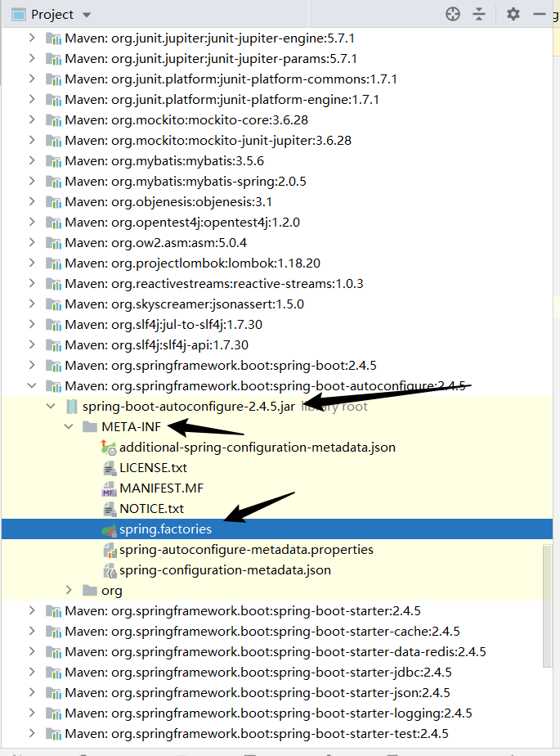Click the Project panel vertical scrollbar
Viewport: 560px width, 756px height.
tap(546, 605)
